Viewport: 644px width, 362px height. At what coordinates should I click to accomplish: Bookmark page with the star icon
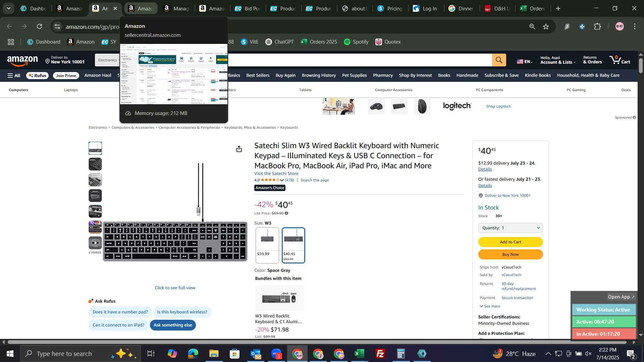546,26
